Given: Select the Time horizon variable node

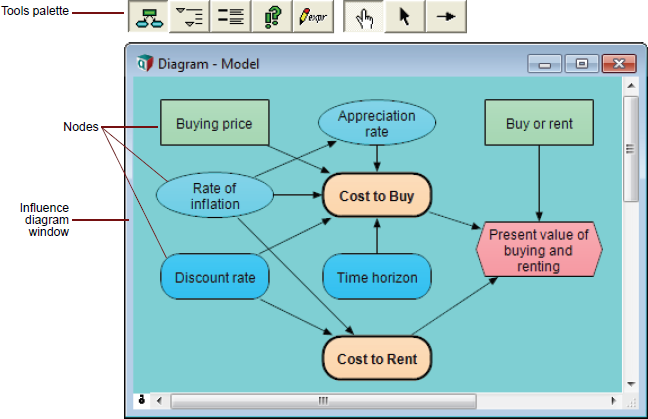Looking at the screenshot, I should 376,277.
